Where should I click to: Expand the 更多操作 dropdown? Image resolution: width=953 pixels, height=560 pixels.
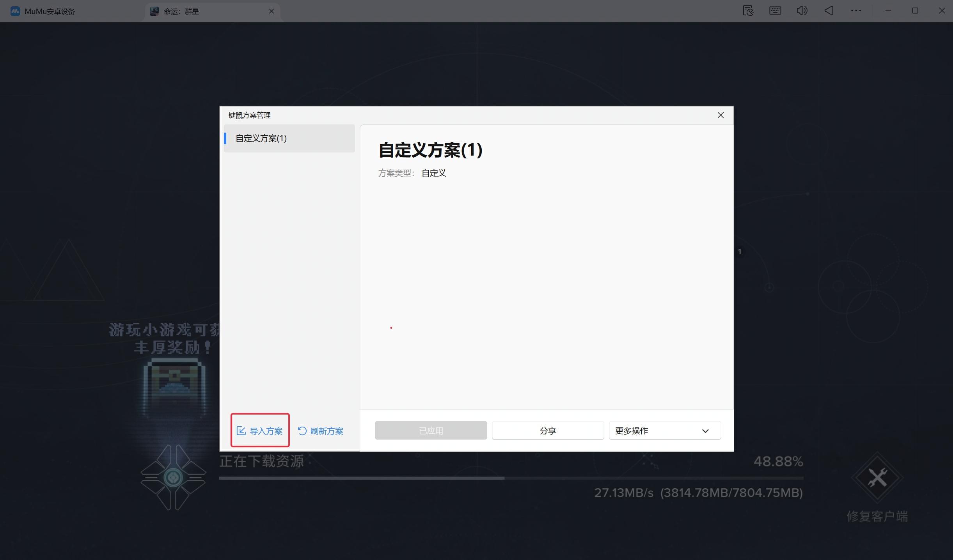click(665, 431)
